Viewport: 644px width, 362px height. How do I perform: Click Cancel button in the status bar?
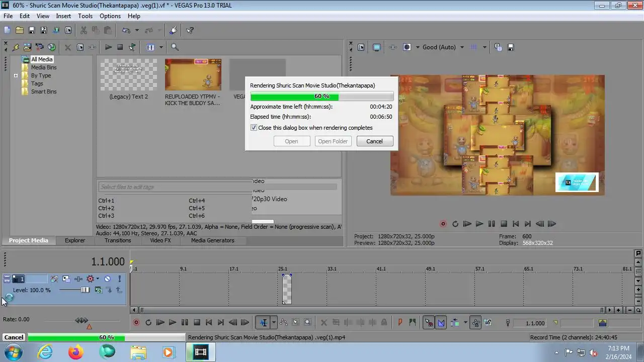point(14,337)
